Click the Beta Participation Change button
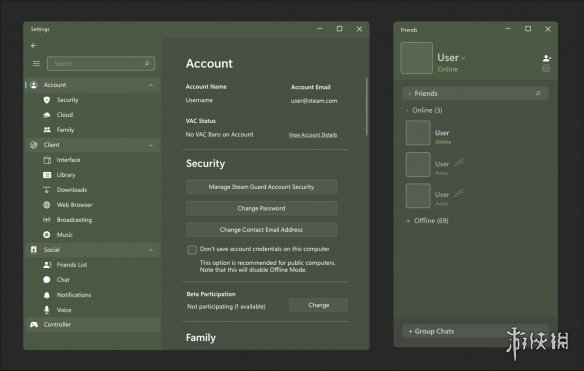Viewport: 584px width, 371px height. coord(318,305)
